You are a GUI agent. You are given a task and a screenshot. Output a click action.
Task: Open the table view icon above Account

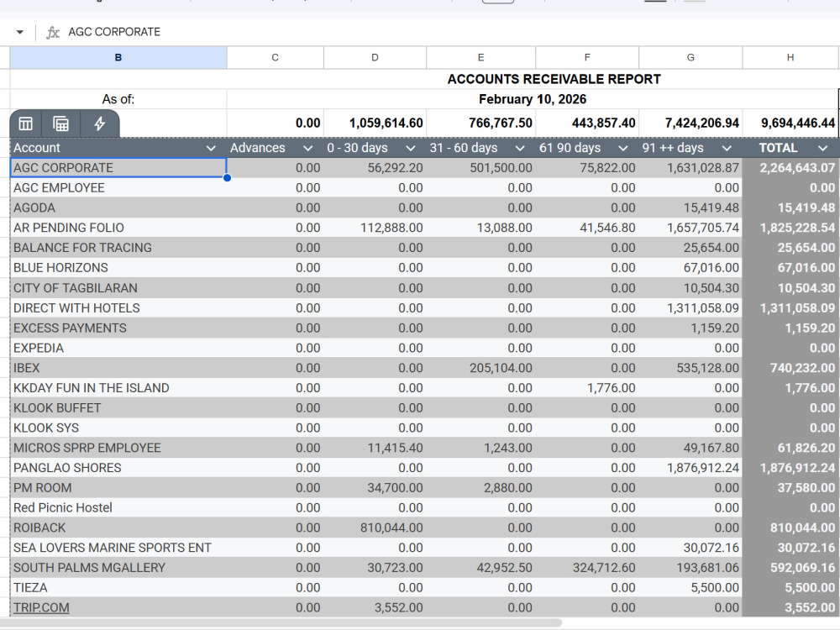tap(26, 123)
